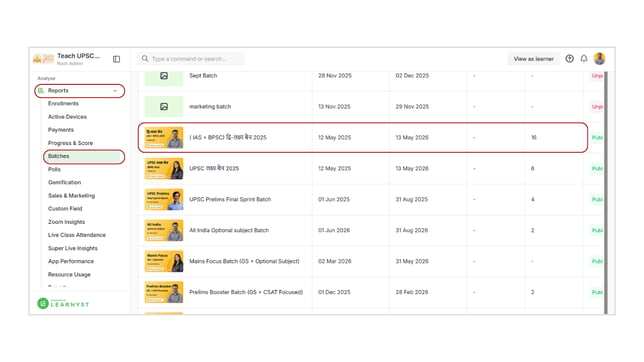This screenshot has height=362, width=644.
Task: Open the user profile avatar
Action: point(599,59)
